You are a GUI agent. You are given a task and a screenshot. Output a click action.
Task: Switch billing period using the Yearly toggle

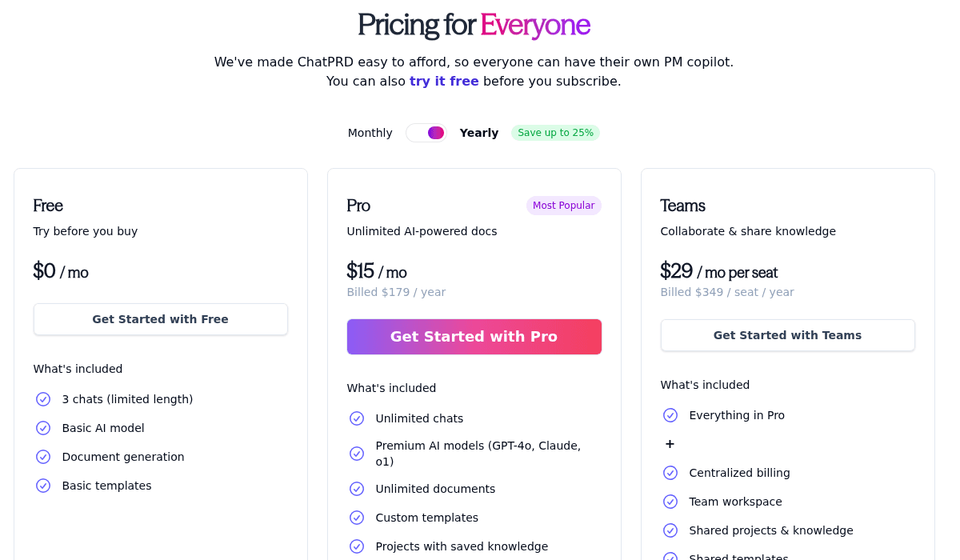coord(426,132)
